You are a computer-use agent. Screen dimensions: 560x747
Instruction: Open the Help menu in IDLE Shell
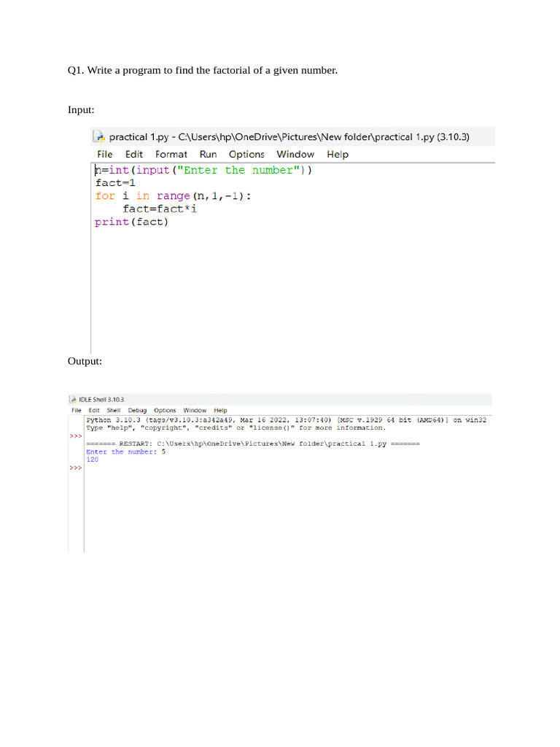point(220,410)
